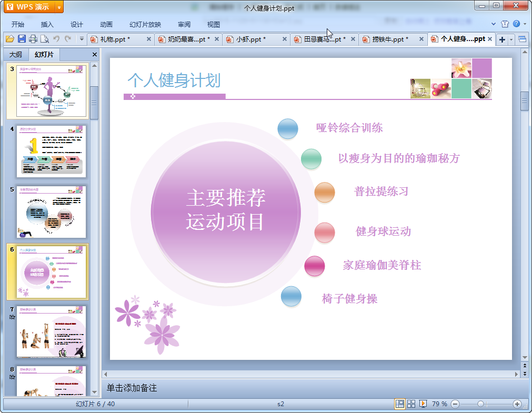This screenshot has height=413, width=532.
Task: Select the 主要推荐运动项目 circle
Action: click(225, 211)
